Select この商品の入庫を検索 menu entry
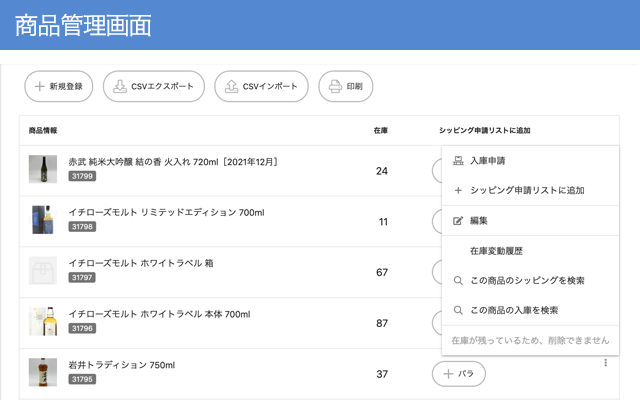This screenshot has height=400, width=640. pyautogui.click(x=514, y=310)
